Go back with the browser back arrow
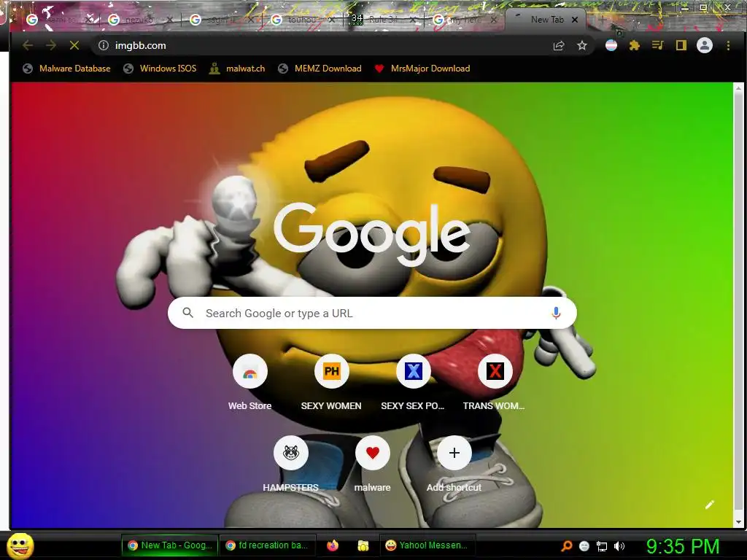Viewport: 747px width, 560px height. coord(28,45)
